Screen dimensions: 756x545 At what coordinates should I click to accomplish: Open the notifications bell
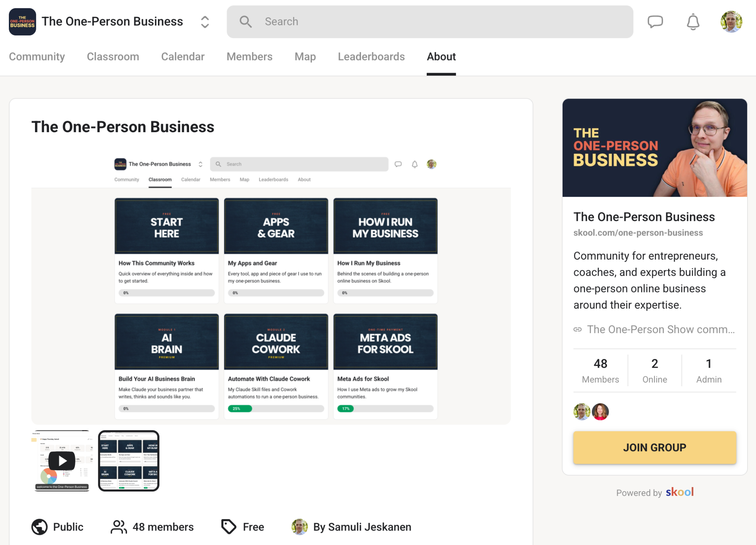(x=693, y=22)
